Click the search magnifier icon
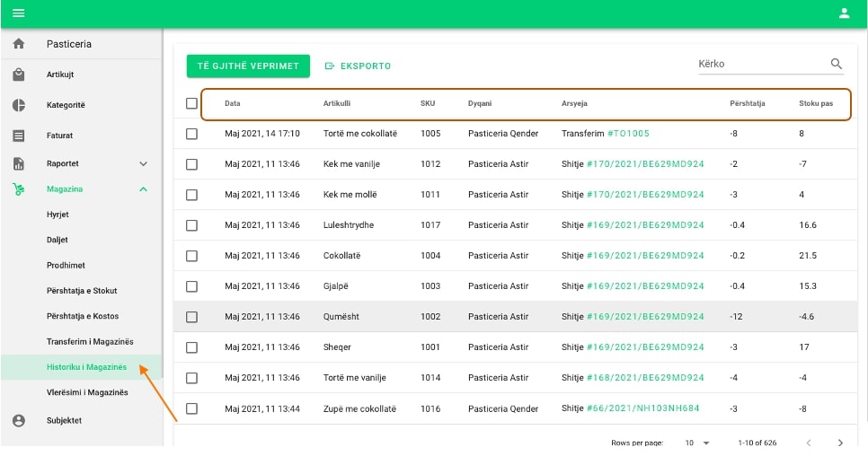 [837, 64]
